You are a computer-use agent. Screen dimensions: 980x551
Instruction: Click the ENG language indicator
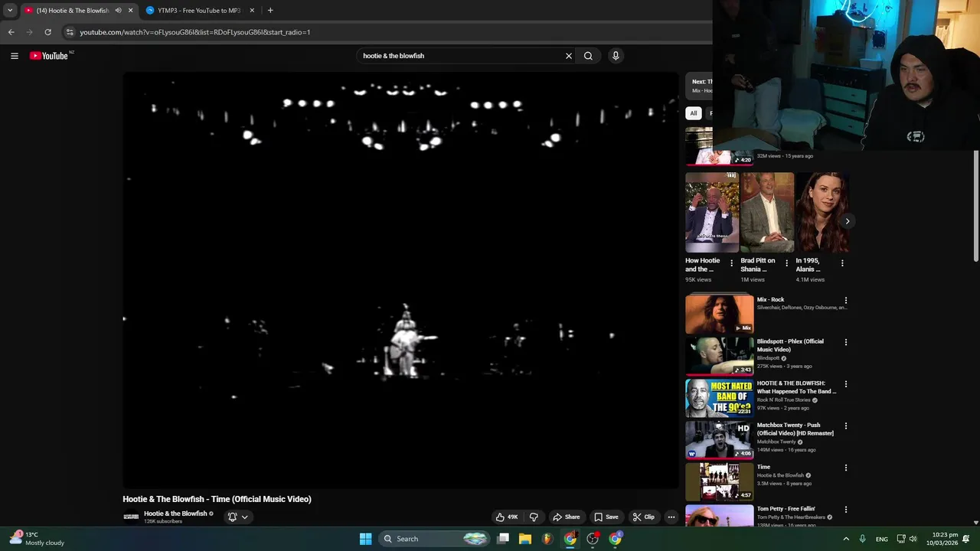pyautogui.click(x=882, y=539)
